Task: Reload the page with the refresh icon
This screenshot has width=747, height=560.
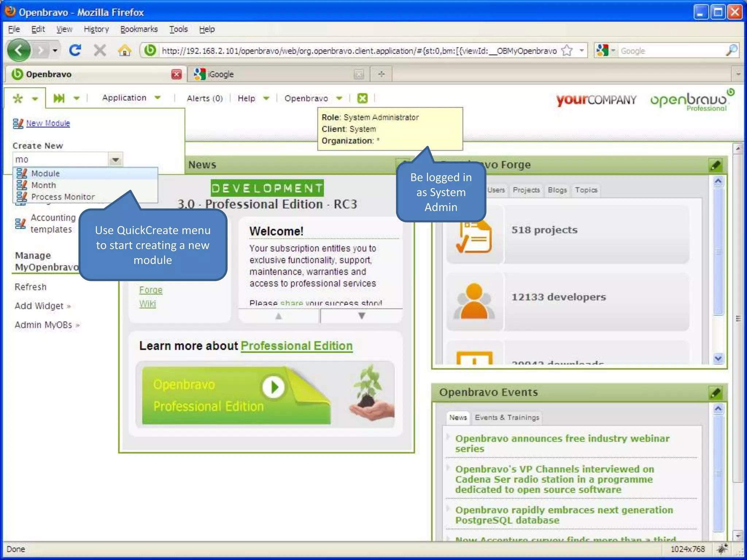Action: point(76,50)
